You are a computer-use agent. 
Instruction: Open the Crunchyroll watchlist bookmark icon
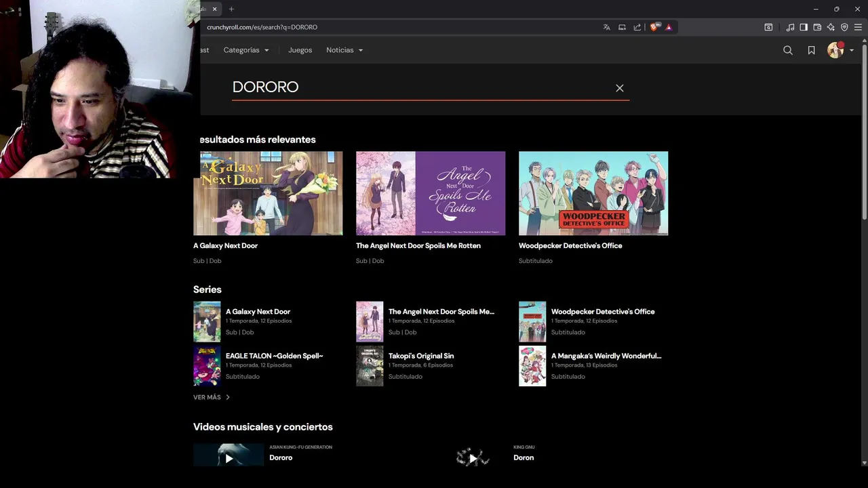tap(811, 50)
